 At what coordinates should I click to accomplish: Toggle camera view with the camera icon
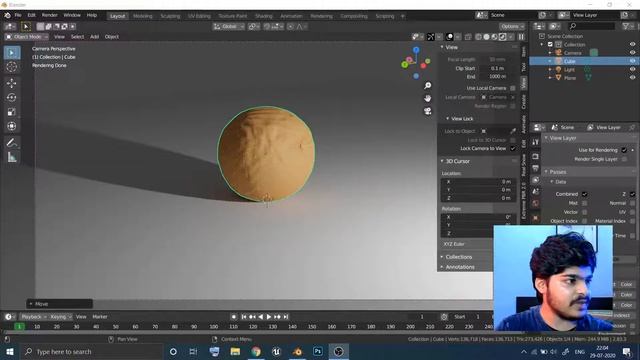point(427,111)
